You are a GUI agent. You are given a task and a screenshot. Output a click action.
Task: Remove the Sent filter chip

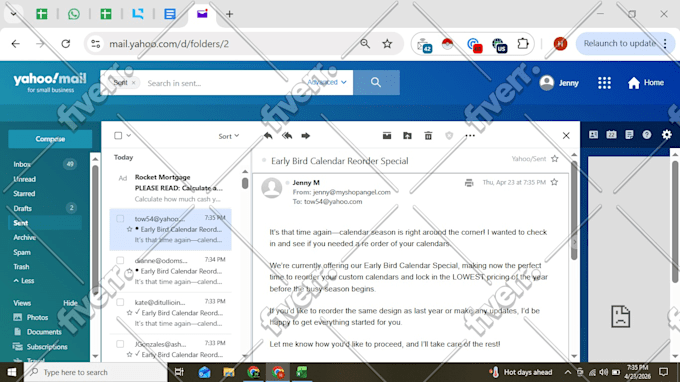point(134,82)
